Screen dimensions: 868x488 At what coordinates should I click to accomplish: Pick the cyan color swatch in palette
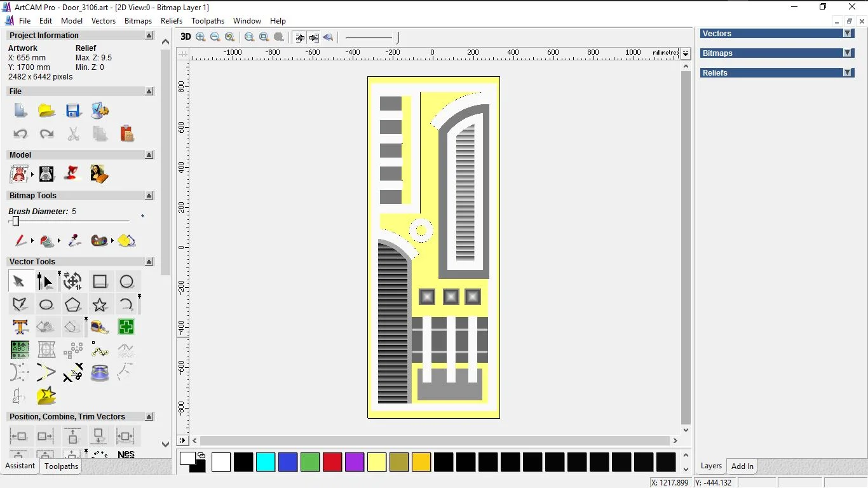[266, 462]
